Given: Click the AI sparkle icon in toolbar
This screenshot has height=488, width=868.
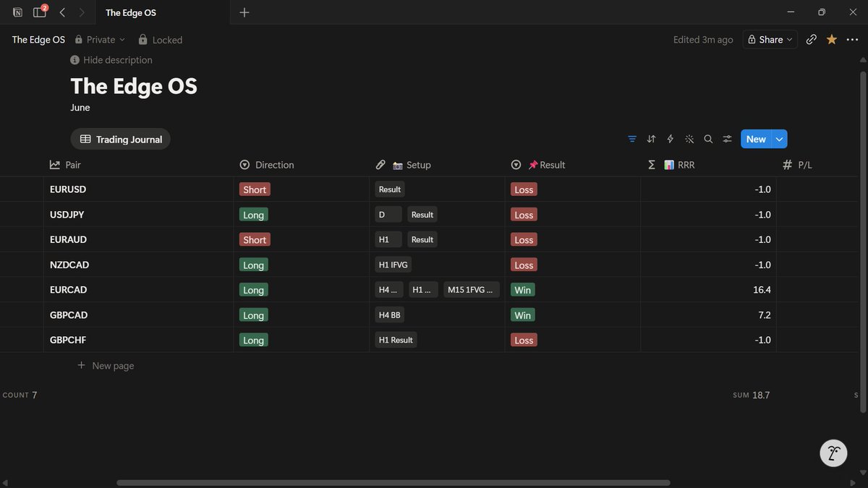Looking at the screenshot, I should click(x=689, y=139).
